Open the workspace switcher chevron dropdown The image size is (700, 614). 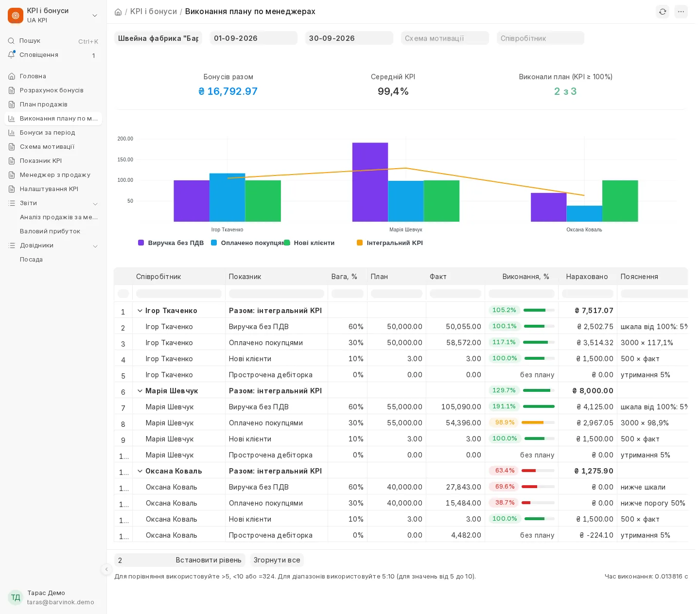95,16
